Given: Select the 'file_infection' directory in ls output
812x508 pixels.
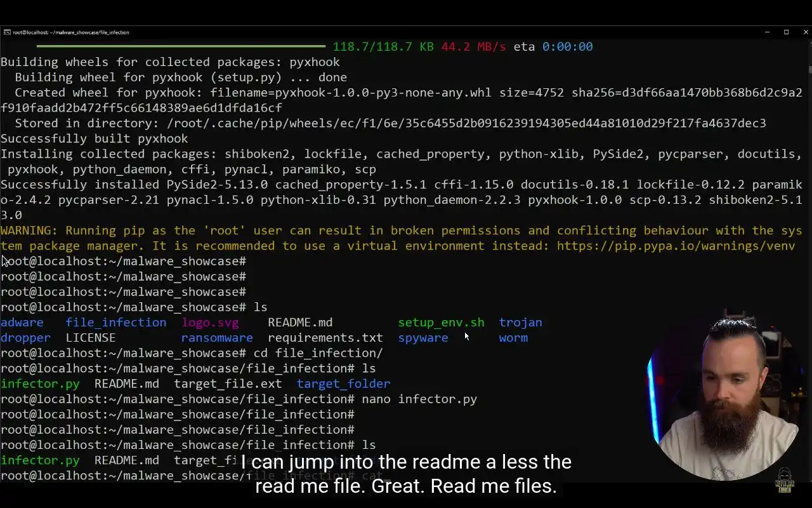Looking at the screenshot, I should tap(116, 323).
